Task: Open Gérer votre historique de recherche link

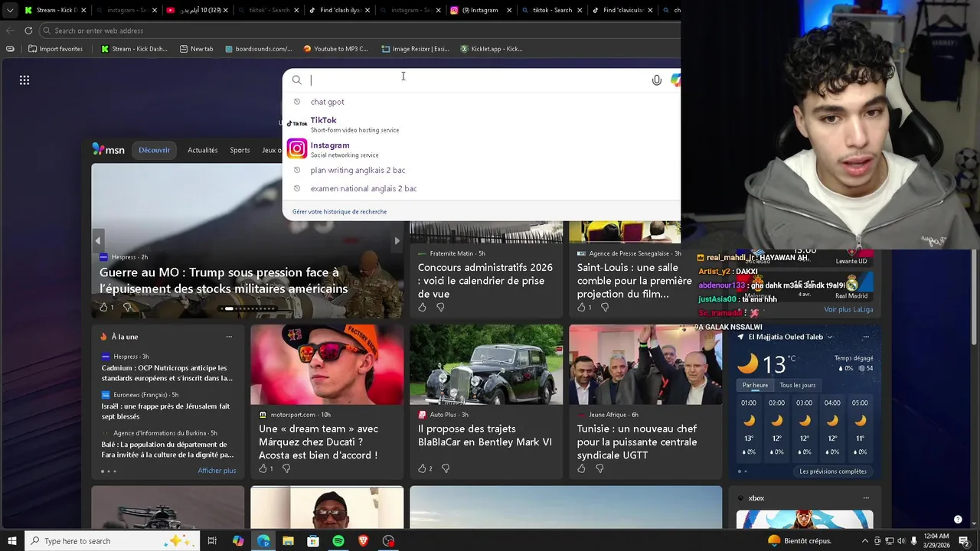Action: [x=339, y=212]
